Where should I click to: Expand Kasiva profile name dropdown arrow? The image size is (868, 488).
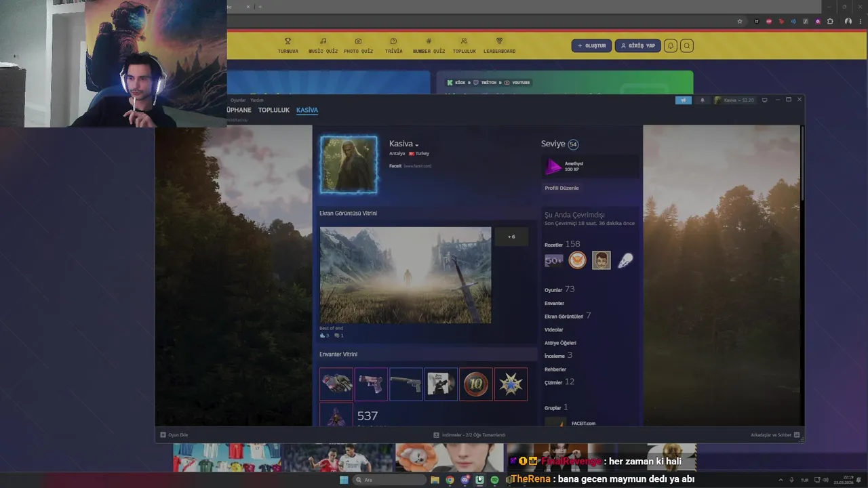click(417, 145)
